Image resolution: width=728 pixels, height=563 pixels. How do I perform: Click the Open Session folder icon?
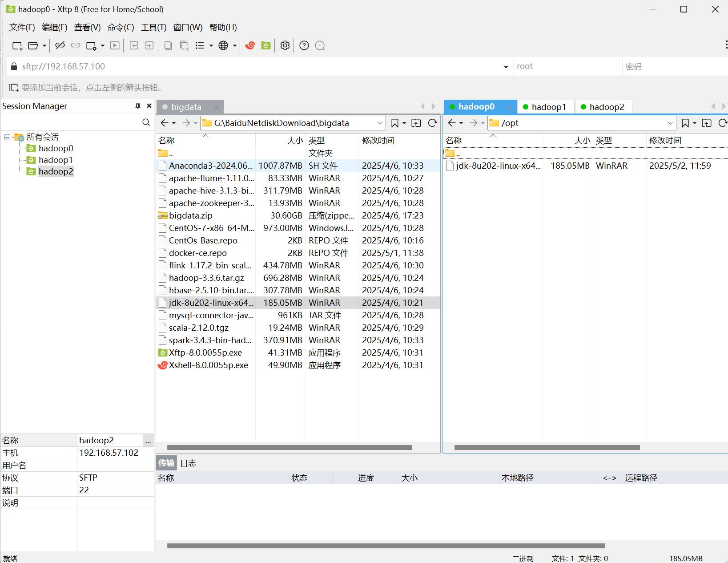(33, 45)
